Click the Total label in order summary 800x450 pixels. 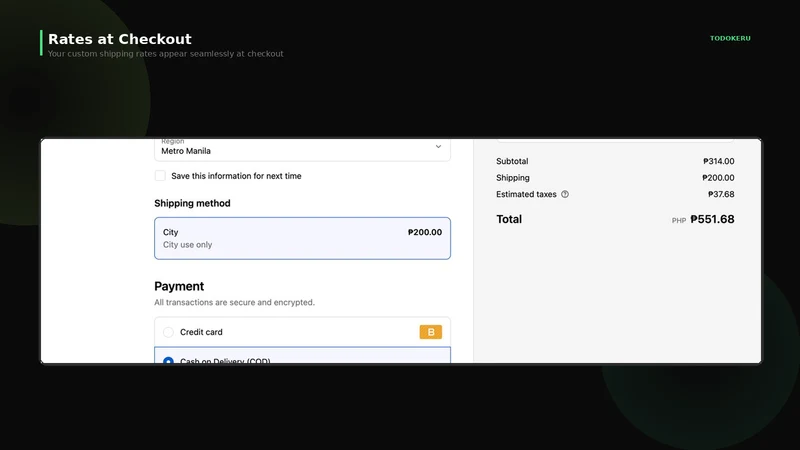509,219
